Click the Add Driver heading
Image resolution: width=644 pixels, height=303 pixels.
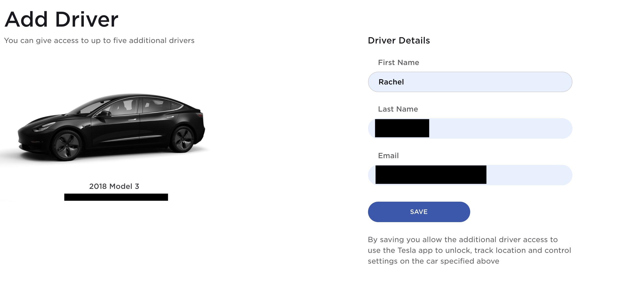(61, 19)
